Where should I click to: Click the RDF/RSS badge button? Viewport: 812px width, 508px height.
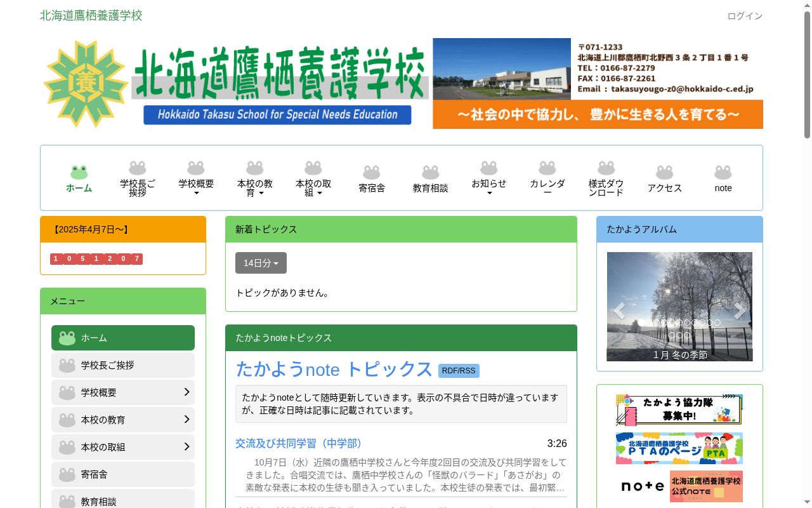click(x=459, y=371)
